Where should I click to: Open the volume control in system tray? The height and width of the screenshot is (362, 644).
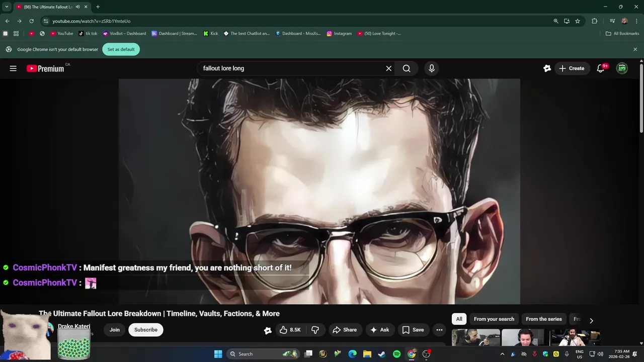pos(600,354)
